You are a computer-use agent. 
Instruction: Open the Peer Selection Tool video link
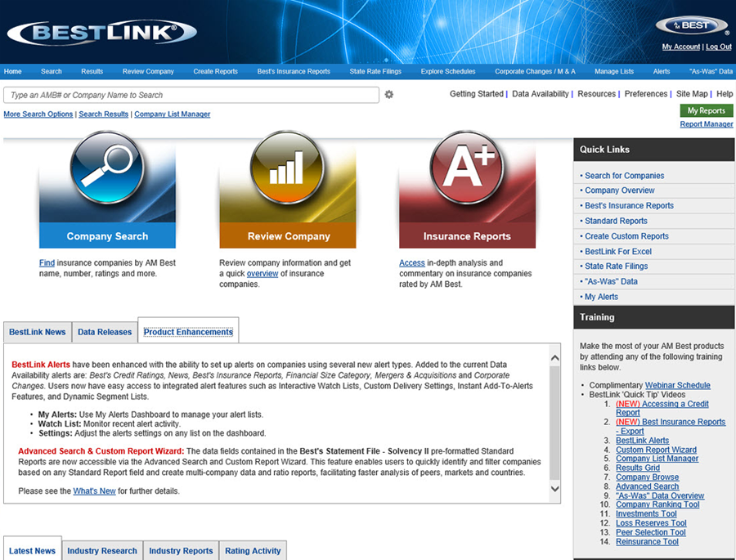(x=651, y=532)
